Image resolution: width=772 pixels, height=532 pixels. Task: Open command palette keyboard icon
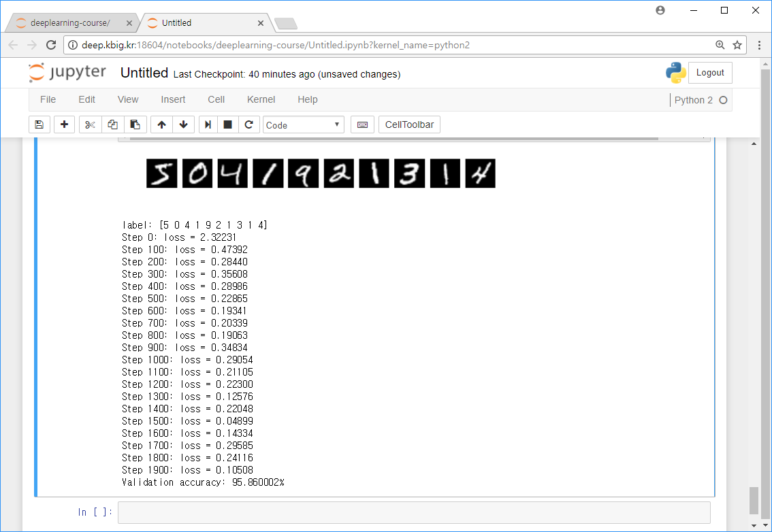(x=362, y=124)
